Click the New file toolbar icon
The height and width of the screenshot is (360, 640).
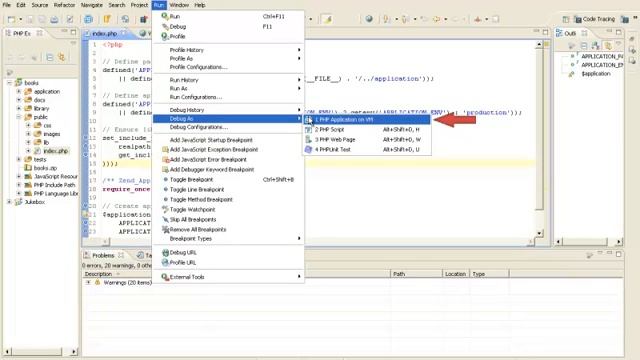11,19
